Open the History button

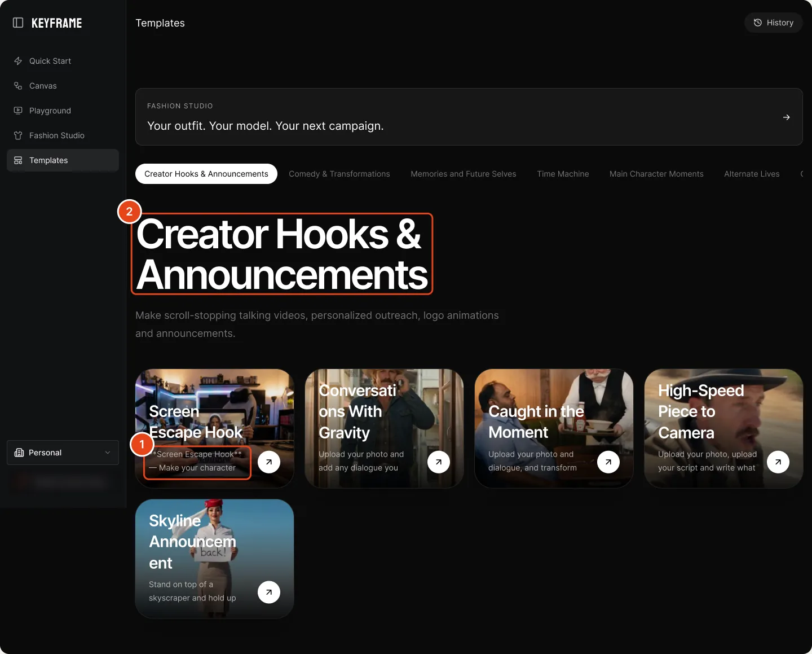point(774,23)
